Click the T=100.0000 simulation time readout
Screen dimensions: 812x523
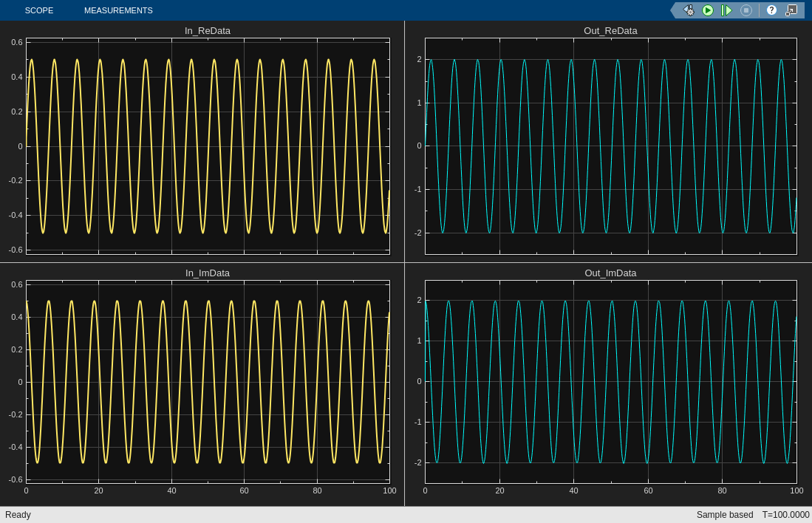coord(785,515)
